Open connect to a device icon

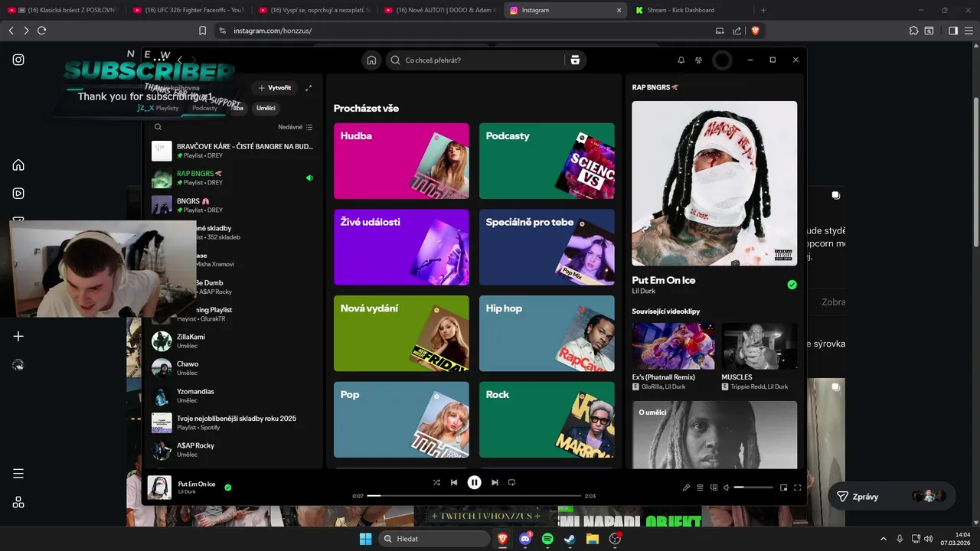(x=714, y=487)
